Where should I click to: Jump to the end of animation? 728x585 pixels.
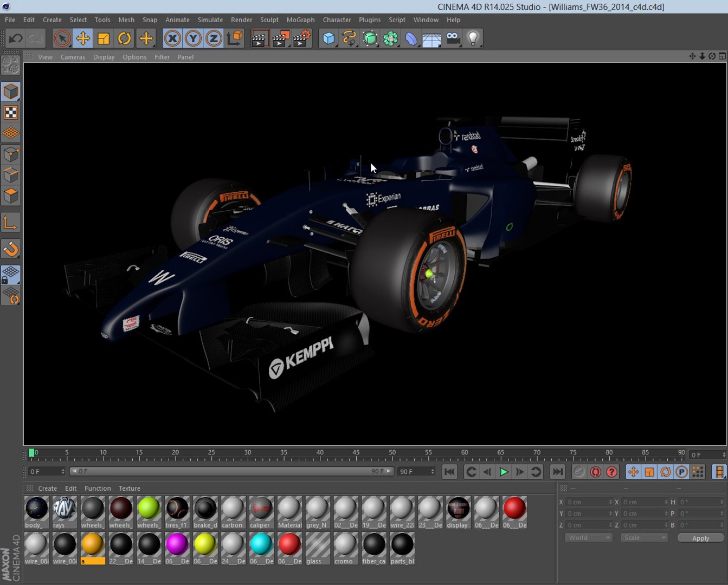(557, 472)
